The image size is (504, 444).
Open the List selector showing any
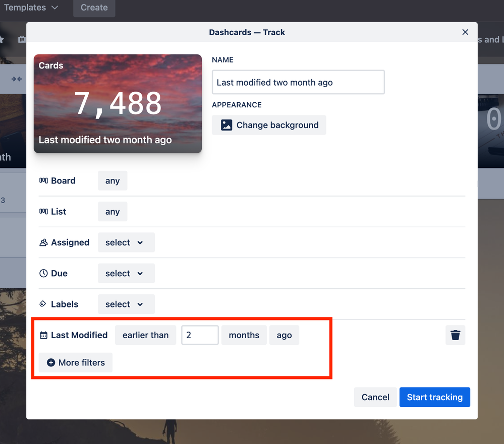click(x=113, y=211)
